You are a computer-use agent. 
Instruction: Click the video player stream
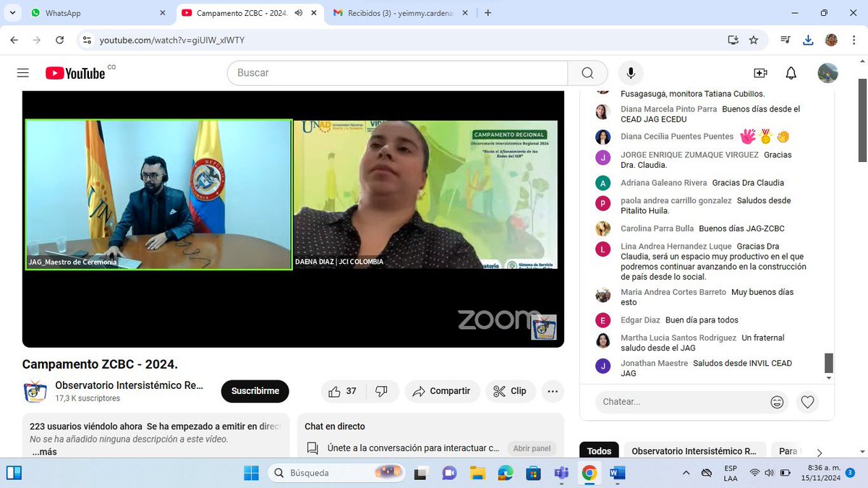[x=293, y=218]
